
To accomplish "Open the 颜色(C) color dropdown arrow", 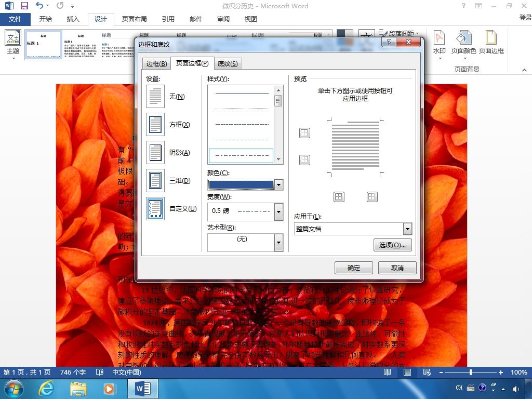I will [278, 185].
